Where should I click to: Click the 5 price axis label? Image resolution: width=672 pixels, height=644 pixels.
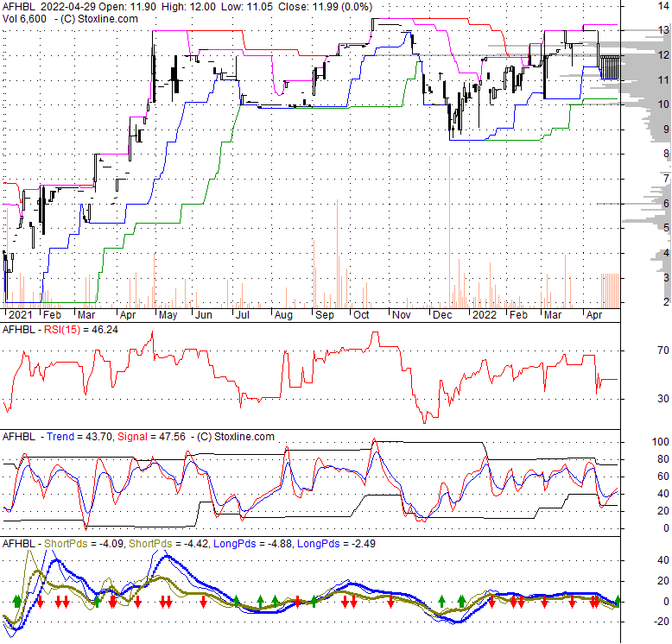click(666, 227)
